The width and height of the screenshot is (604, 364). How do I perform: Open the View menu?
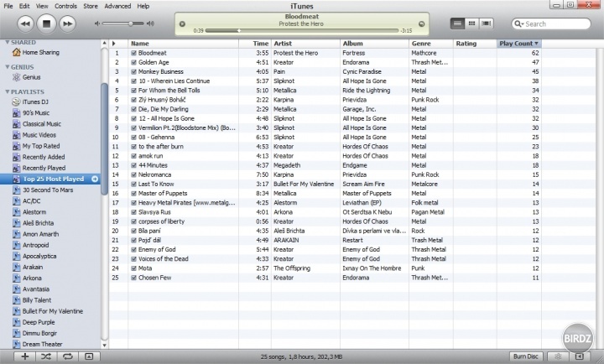(42, 6)
